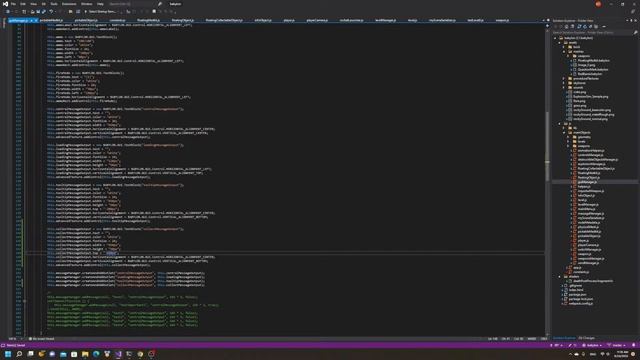Switch to the playerCamera.js tab

[x=317, y=20]
